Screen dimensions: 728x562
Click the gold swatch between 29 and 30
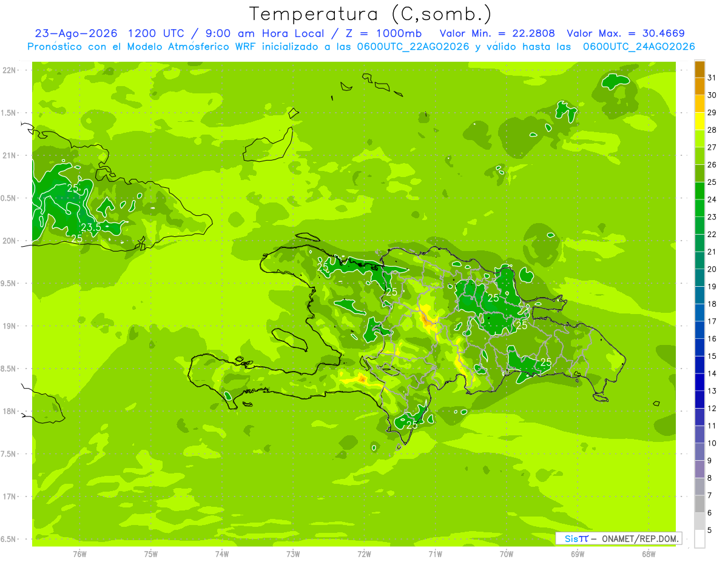click(x=699, y=104)
